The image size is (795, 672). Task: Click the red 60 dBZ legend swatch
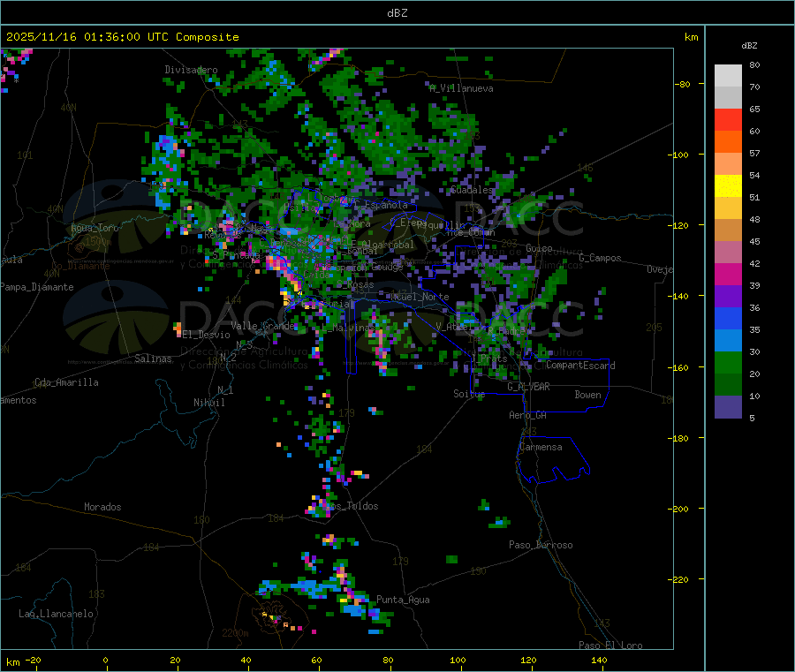coord(728,119)
